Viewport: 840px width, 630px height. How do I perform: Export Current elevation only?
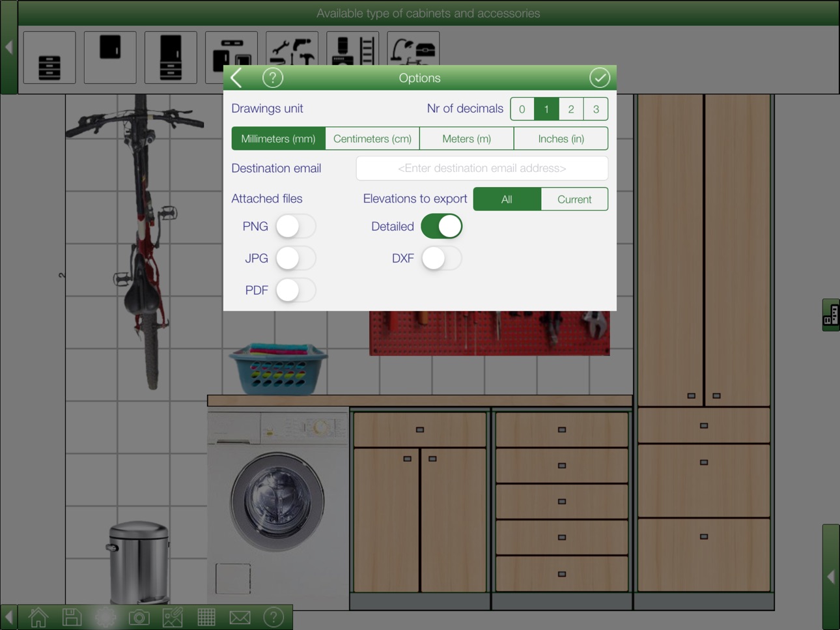pyautogui.click(x=574, y=199)
